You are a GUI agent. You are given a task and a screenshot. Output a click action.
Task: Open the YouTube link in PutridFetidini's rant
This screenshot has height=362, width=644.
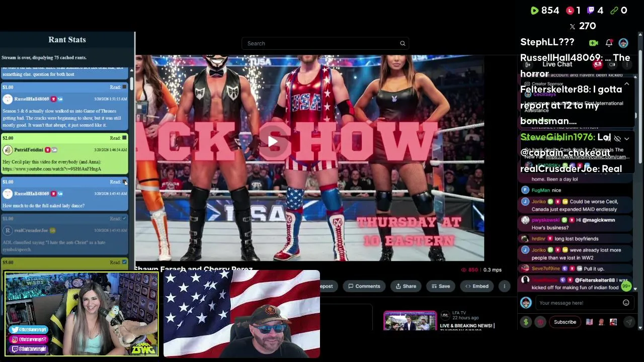(52, 169)
